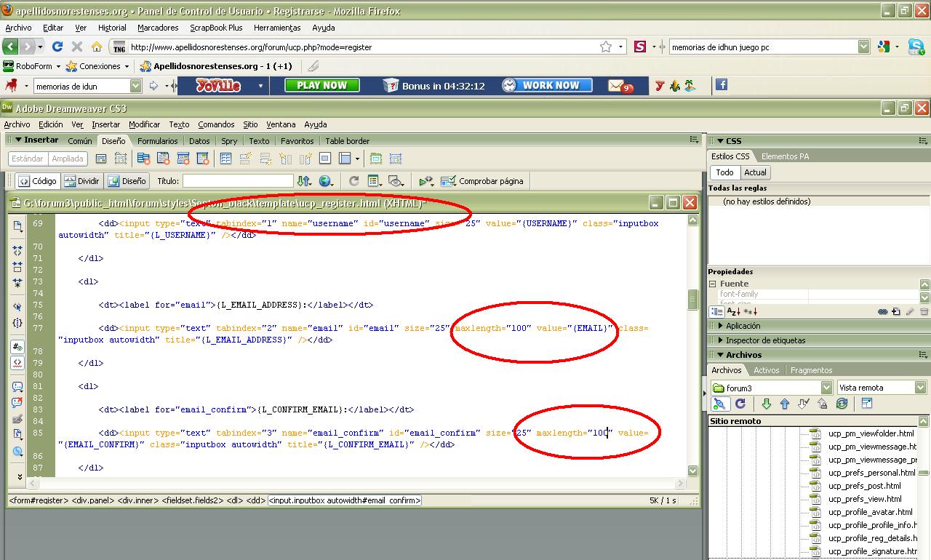Click input.inputbox tag in tag selector
This screenshot has width=931, height=560.
(x=344, y=500)
